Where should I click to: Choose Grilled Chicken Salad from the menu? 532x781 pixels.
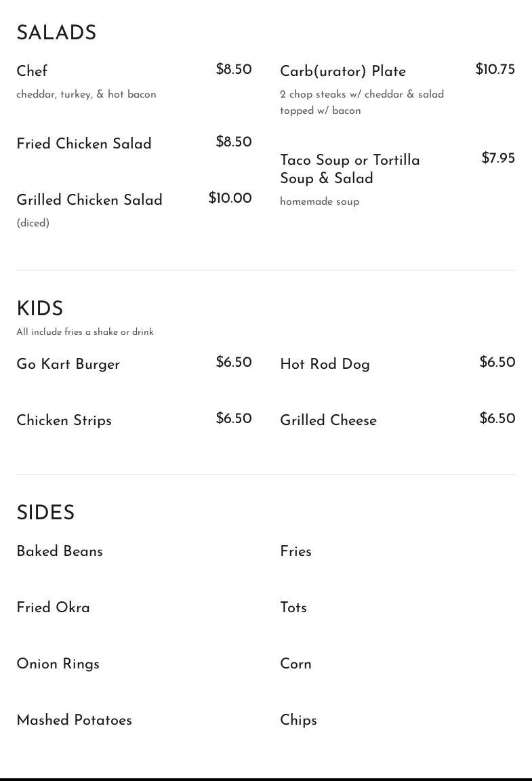[89, 200]
